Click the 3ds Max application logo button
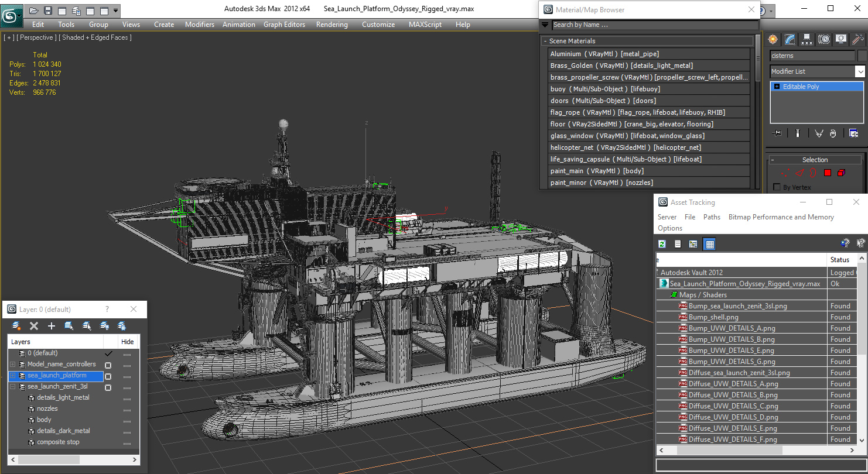The height and width of the screenshot is (474, 868). pyautogui.click(x=12, y=15)
